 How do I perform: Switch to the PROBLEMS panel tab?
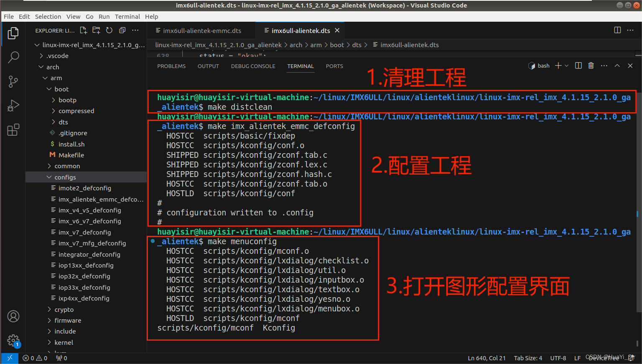tap(171, 66)
